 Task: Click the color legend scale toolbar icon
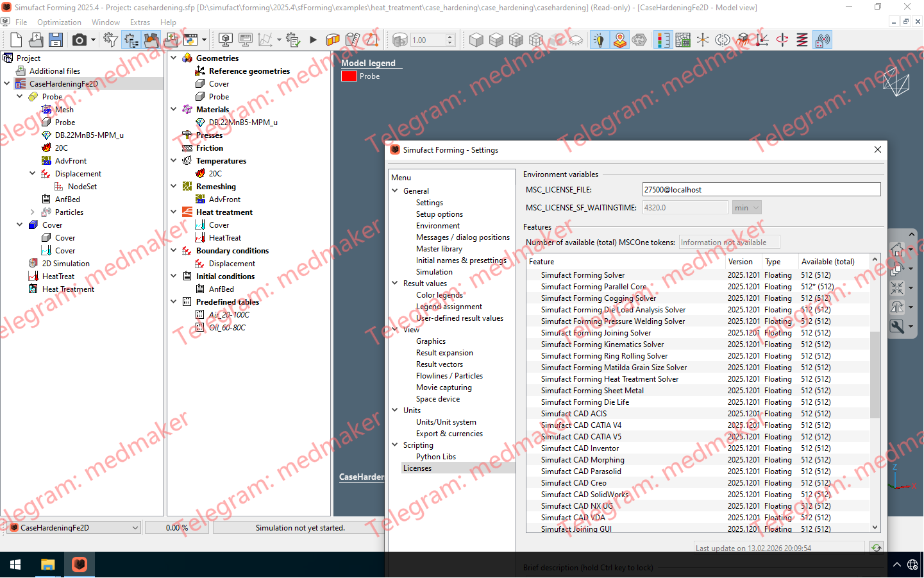coord(663,40)
